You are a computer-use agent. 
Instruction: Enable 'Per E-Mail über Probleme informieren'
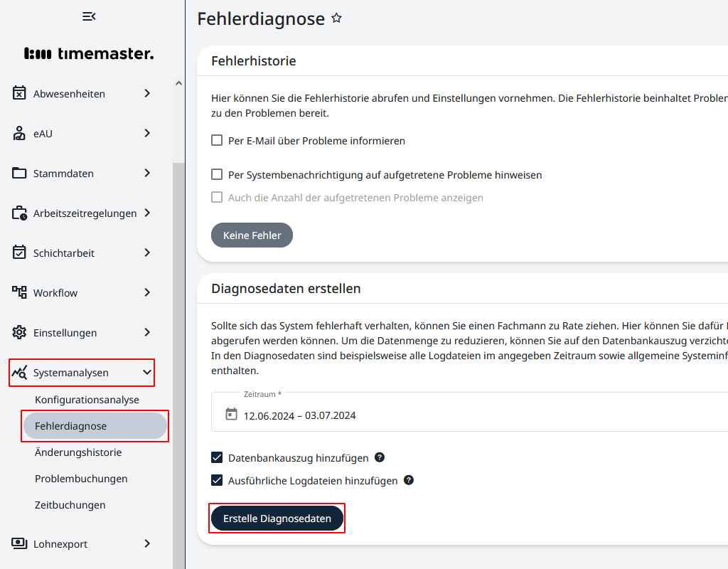tap(217, 140)
